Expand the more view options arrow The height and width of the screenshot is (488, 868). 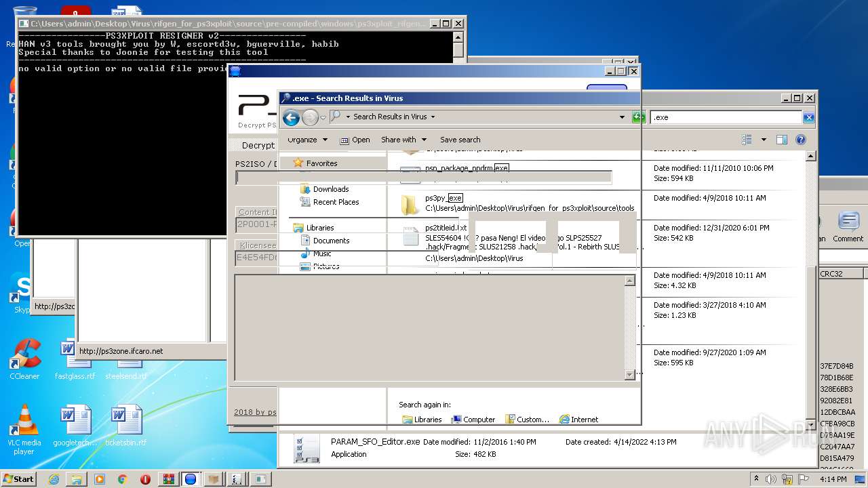tap(764, 140)
